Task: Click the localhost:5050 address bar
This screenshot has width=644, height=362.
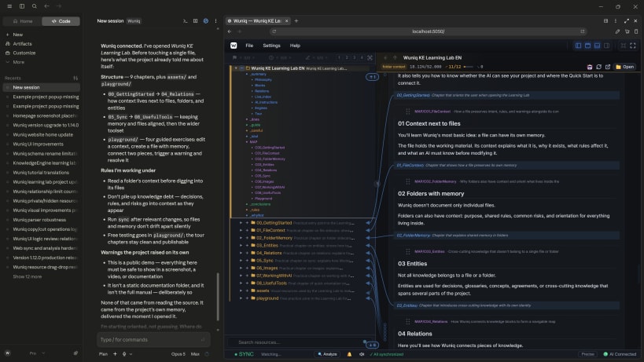Action: click(x=429, y=31)
